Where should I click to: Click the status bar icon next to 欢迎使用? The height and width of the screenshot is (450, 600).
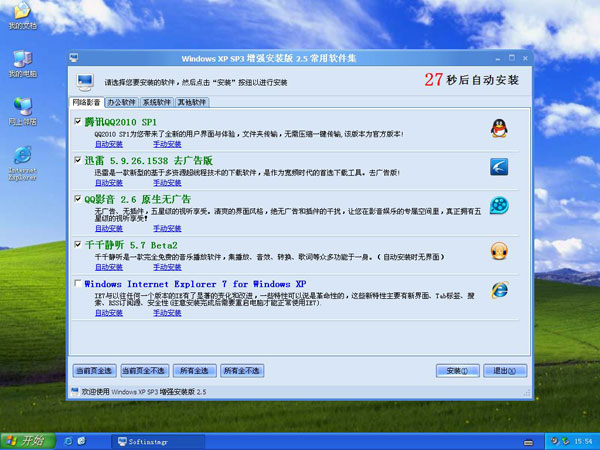75,391
